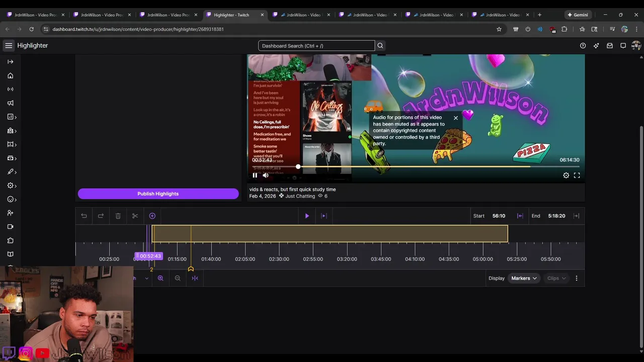The image size is (644, 362).
Task: Seek the video player progress bar
Action: pos(416,166)
